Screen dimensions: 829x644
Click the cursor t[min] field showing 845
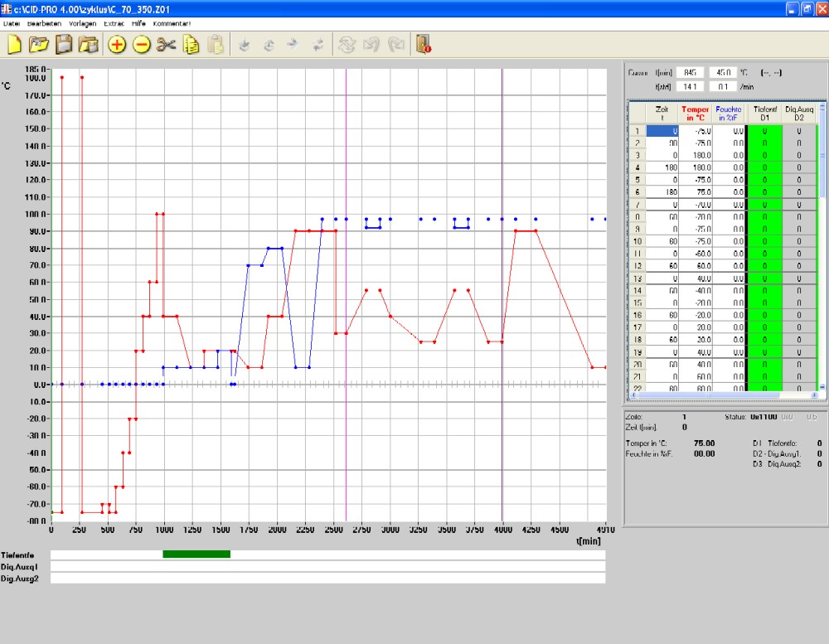pos(690,73)
